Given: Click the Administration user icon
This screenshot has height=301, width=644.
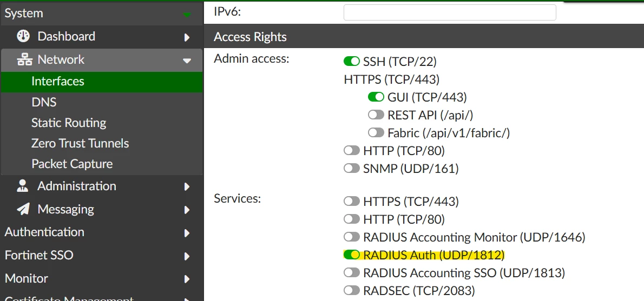Looking at the screenshot, I should pos(22,186).
